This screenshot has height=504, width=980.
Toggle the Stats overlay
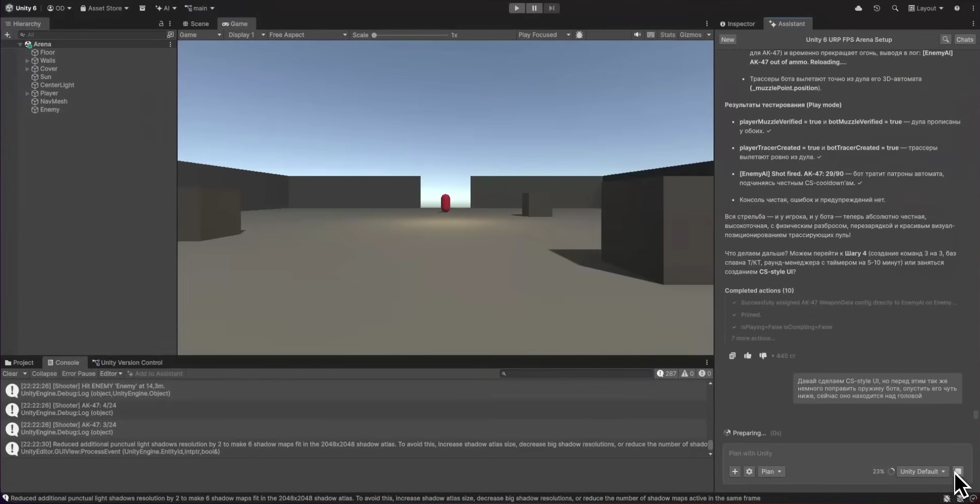(x=667, y=35)
